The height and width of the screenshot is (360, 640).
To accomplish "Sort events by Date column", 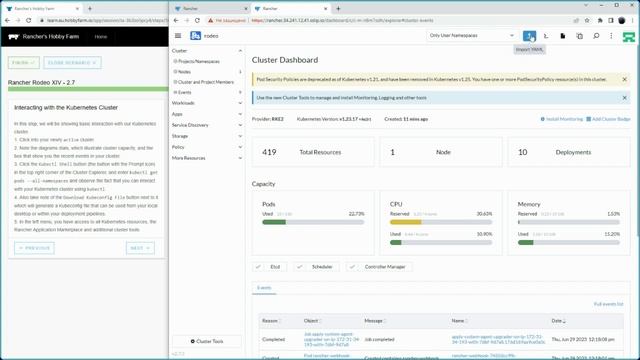I will coord(559,321).
